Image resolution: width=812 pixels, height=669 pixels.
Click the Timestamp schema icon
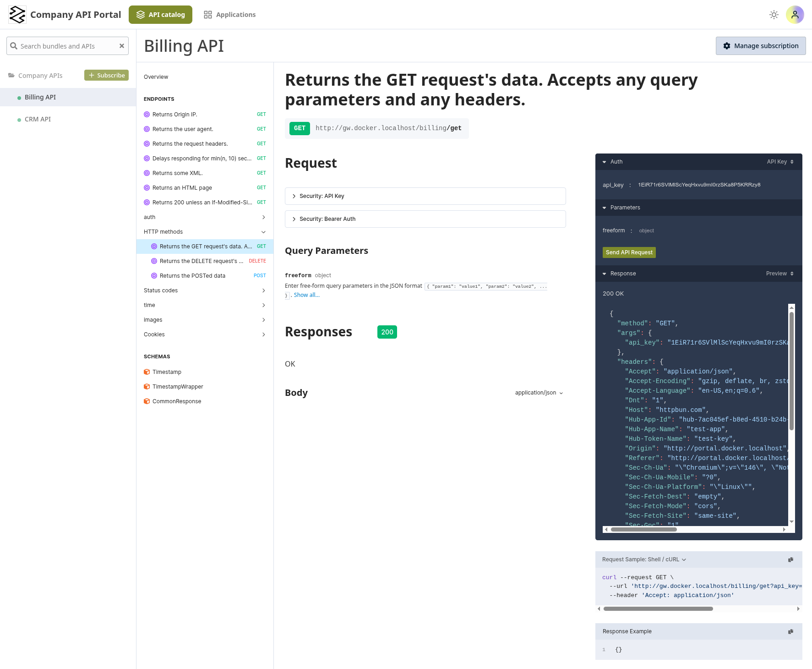click(x=147, y=372)
